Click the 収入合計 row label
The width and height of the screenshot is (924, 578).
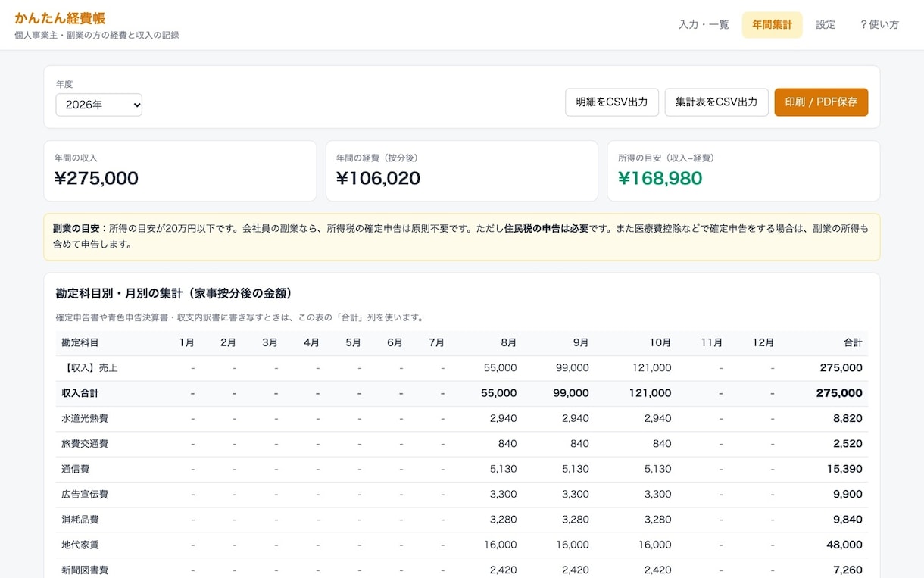pyautogui.click(x=80, y=393)
